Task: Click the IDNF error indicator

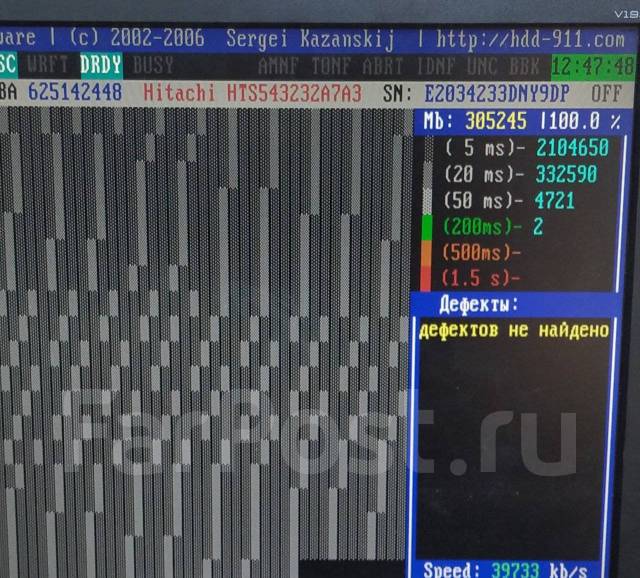Action: pos(432,67)
